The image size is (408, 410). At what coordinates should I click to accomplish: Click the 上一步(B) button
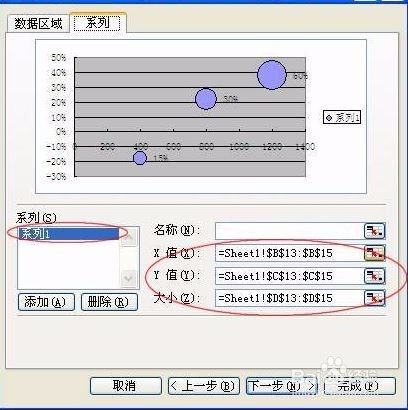coord(204,386)
